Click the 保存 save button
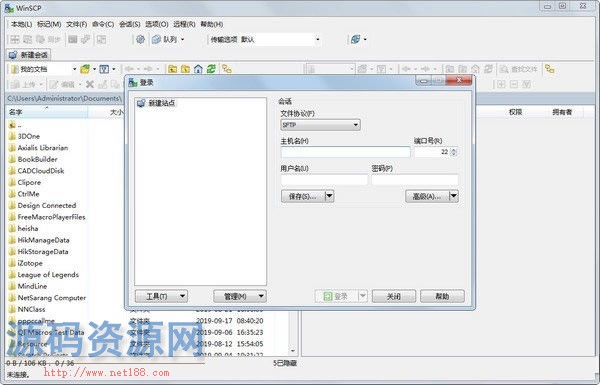Image resolution: width=600 pixels, height=385 pixels. pos(303,196)
